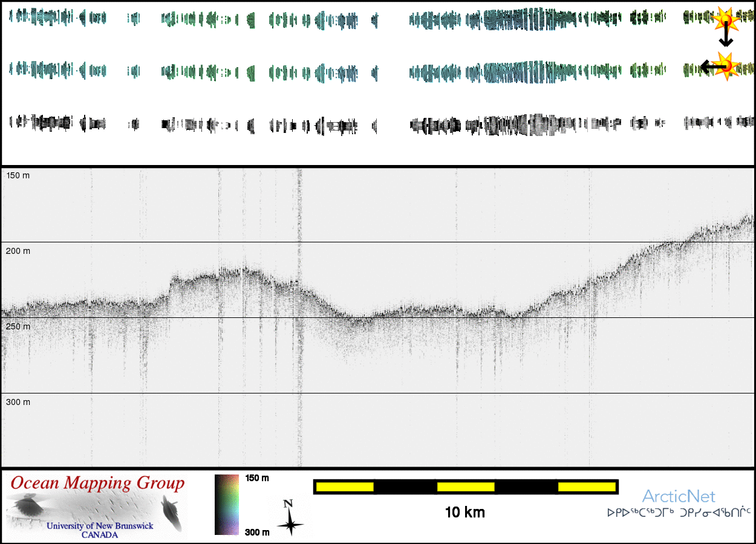Click the depth color legend gradient

(227, 505)
